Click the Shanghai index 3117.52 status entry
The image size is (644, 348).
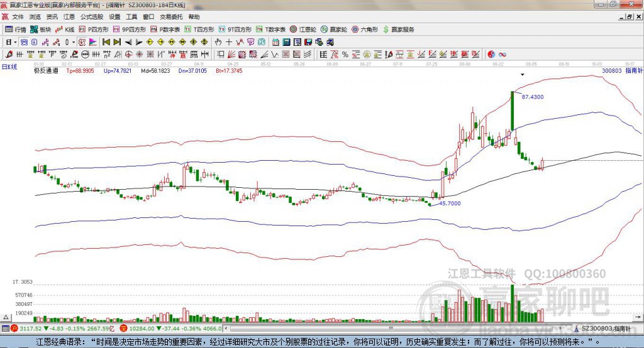pos(62,329)
